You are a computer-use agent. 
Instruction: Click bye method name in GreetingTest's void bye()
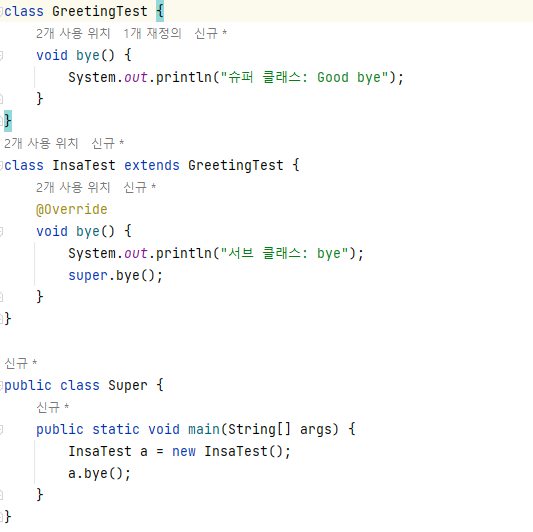pos(88,55)
